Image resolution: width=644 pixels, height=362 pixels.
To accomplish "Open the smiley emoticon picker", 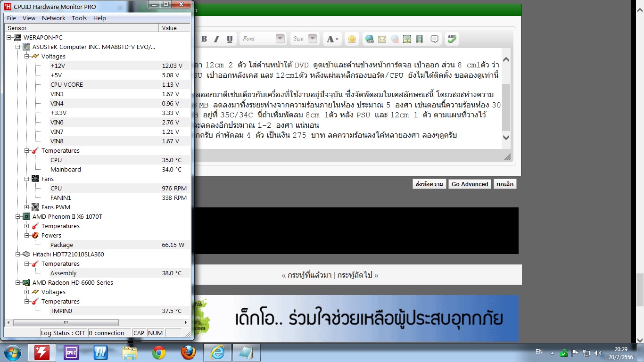I will pos(352,39).
